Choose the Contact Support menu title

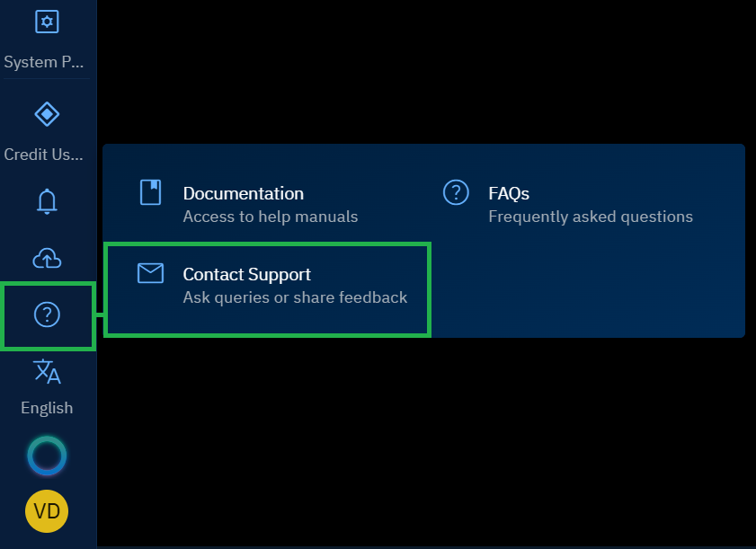coord(246,274)
